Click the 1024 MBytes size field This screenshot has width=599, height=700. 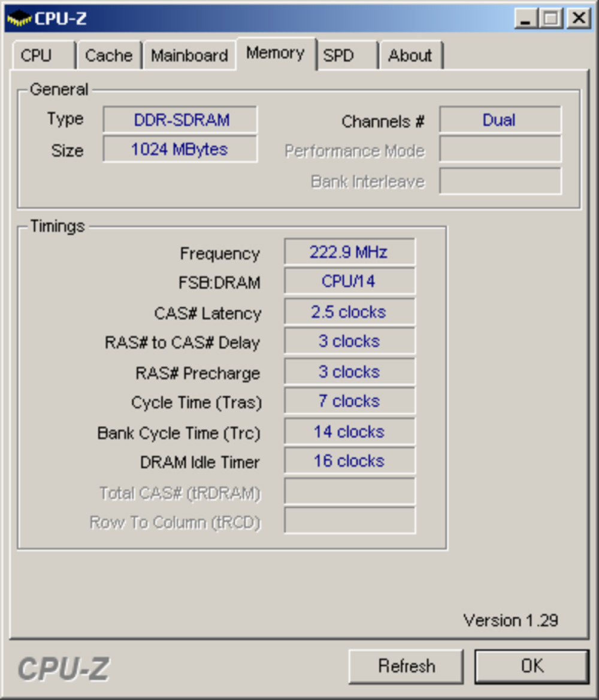180,149
